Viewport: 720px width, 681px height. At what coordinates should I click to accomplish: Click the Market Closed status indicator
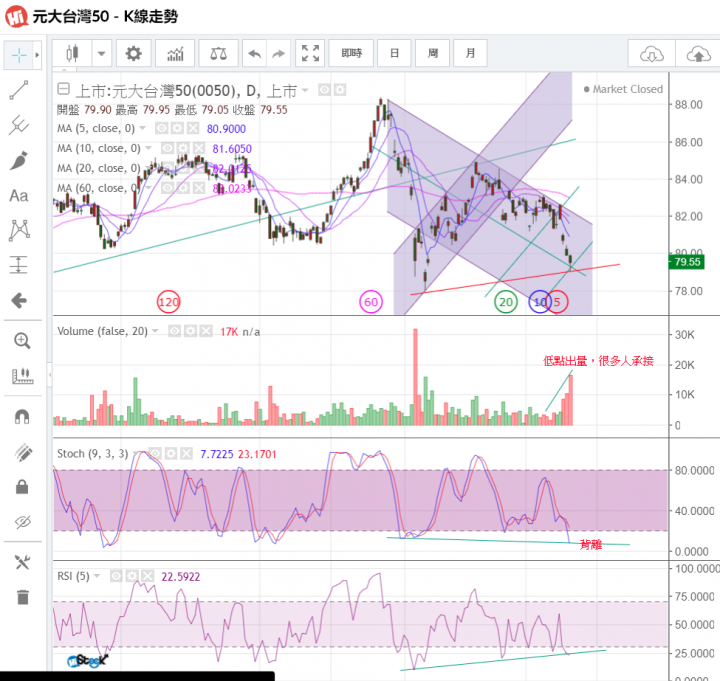click(x=623, y=89)
